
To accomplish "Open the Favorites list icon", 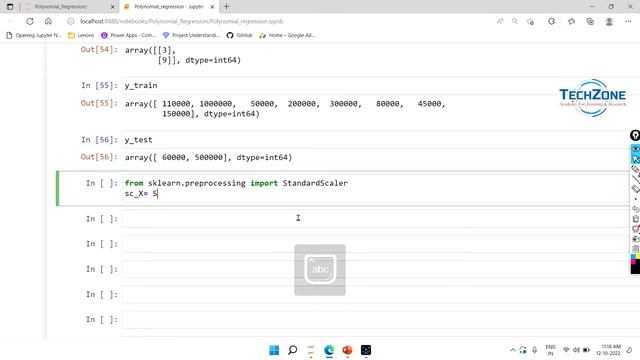I will click(571, 21).
